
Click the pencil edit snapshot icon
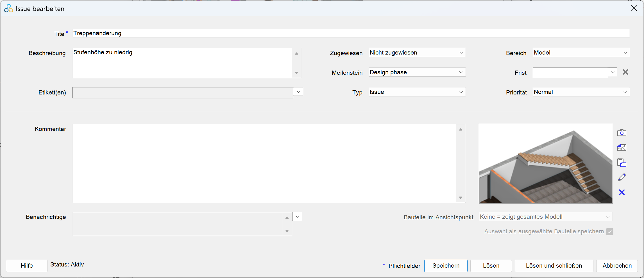[x=622, y=177]
